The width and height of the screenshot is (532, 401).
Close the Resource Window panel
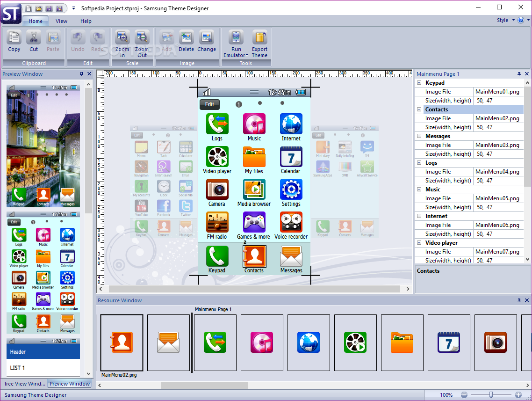point(526,300)
